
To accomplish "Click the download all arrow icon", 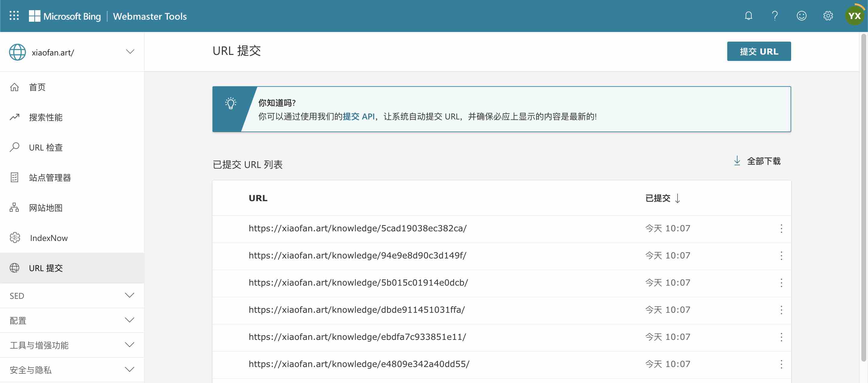I will [x=737, y=161].
